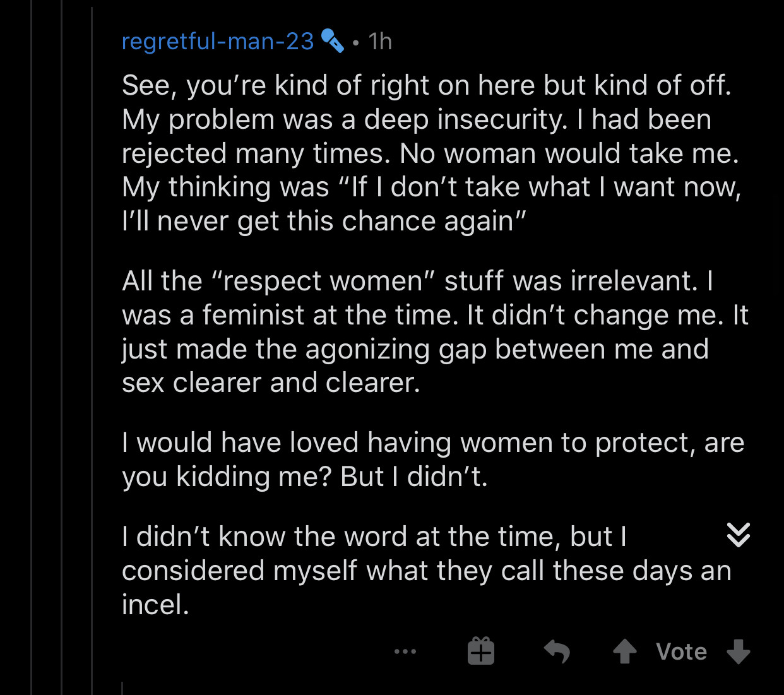This screenshot has height=695, width=784.
Task: Tap the line "sex clearer and clearer."
Action: pyautogui.click(x=271, y=383)
